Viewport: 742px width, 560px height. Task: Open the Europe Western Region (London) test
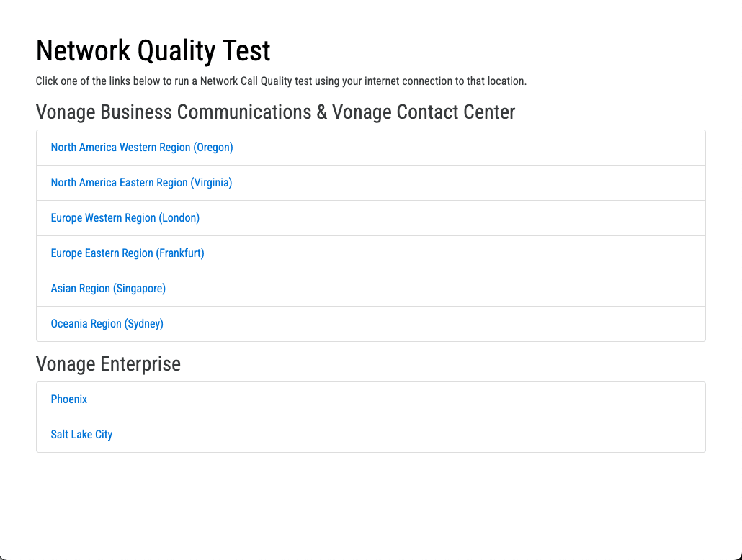pyautogui.click(x=125, y=217)
